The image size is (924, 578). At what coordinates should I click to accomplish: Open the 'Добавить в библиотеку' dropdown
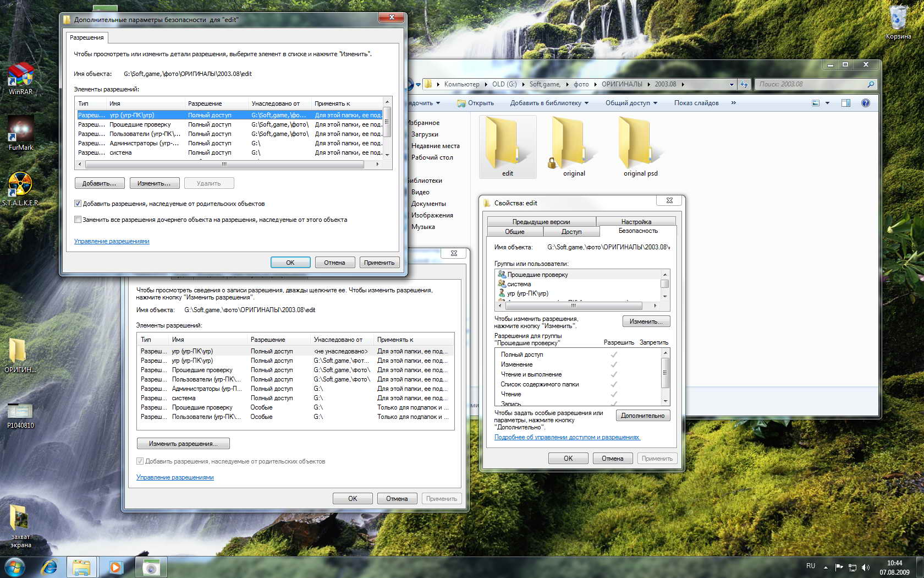(549, 103)
